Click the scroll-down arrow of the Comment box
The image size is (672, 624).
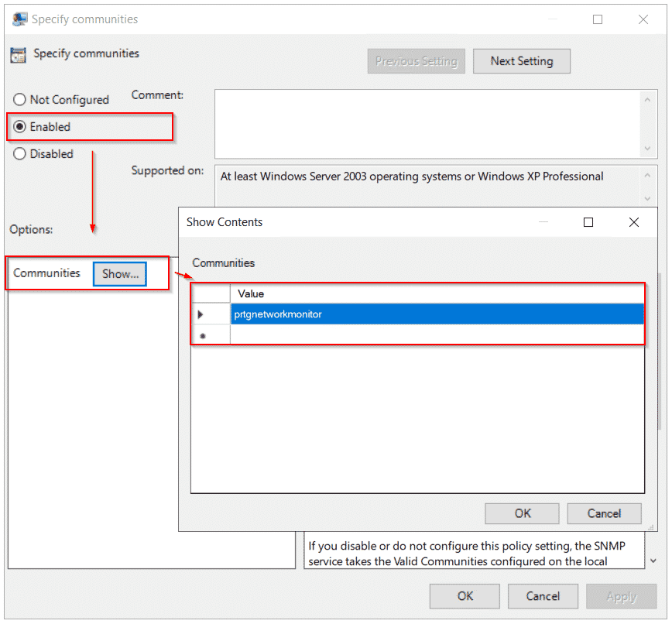pos(648,148)
